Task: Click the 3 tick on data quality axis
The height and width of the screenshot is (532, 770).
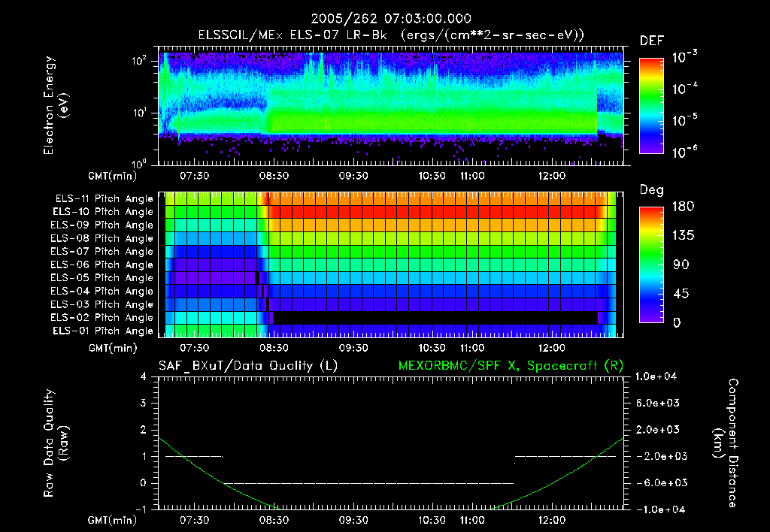Action: tap(144, 404)
